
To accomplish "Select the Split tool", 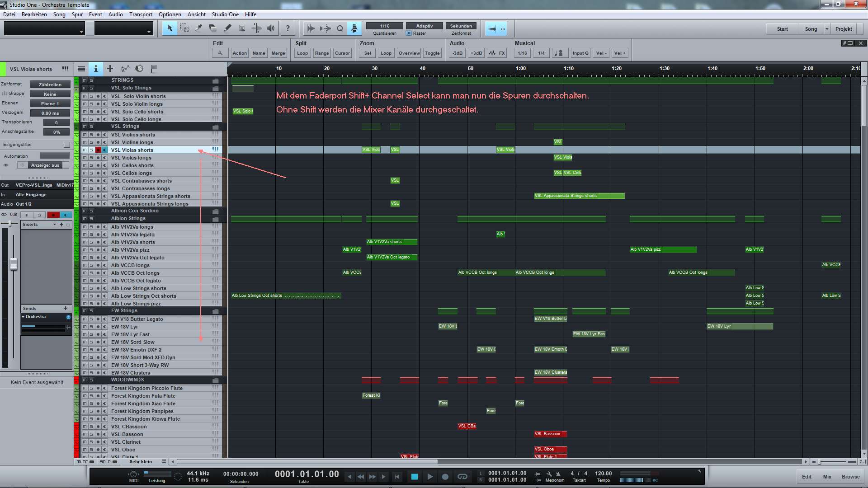I will (198, 28).
